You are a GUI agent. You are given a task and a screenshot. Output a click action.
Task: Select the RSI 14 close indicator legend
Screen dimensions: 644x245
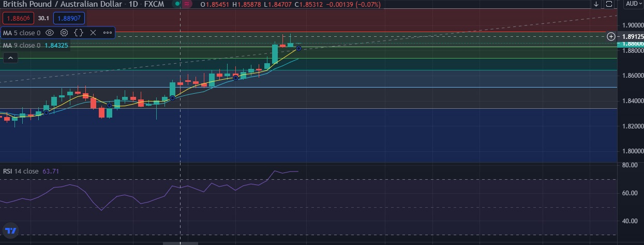pos(21,171)
